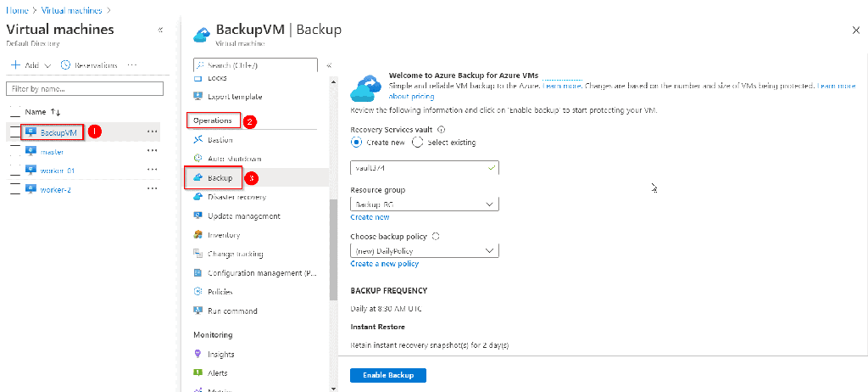Click Create a new policy link
Image resolution: width=868 pixels, height=392 pixels.
point(385,264)
